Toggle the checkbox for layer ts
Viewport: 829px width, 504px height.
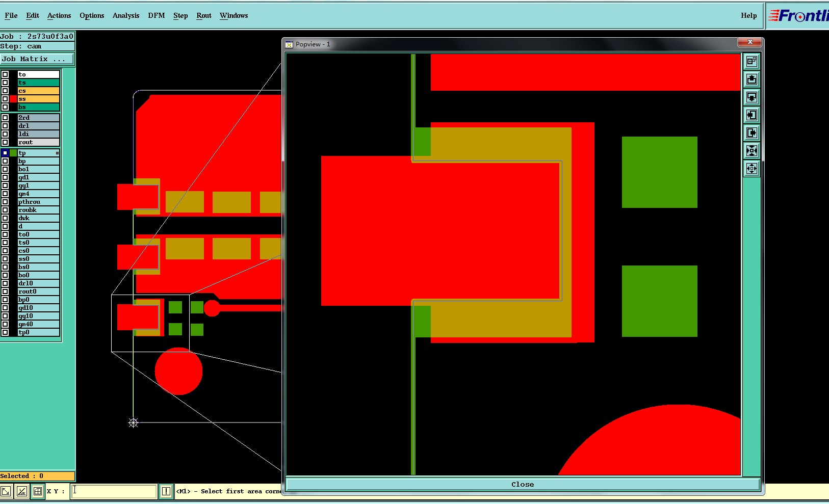pos(5,83)
